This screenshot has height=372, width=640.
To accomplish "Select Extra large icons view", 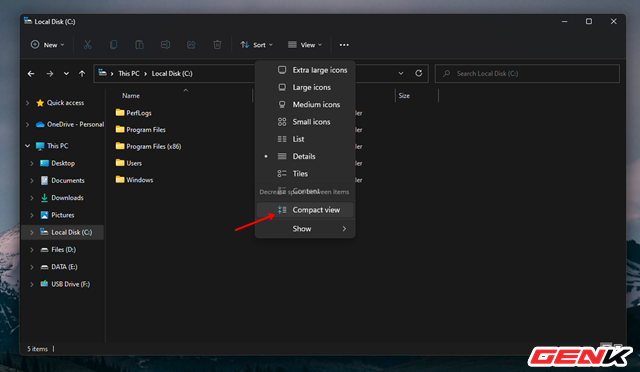I will (x=305, y=70).
